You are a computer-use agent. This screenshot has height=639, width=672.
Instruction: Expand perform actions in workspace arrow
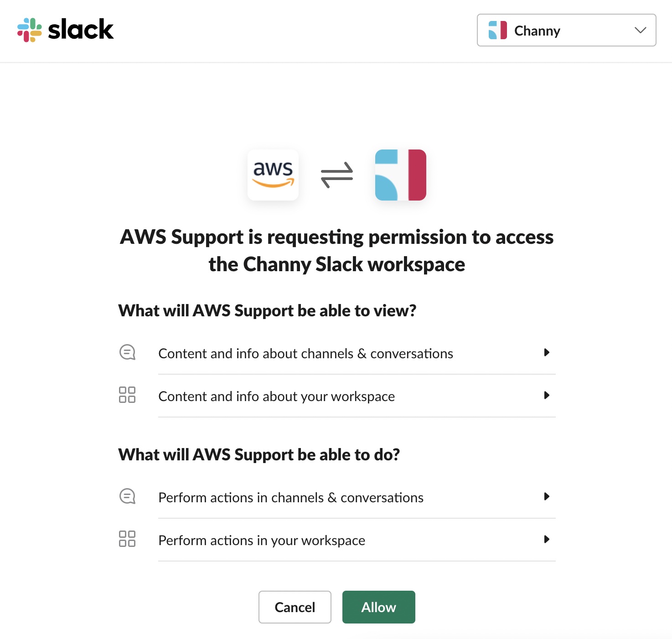[x=547, y=539]
